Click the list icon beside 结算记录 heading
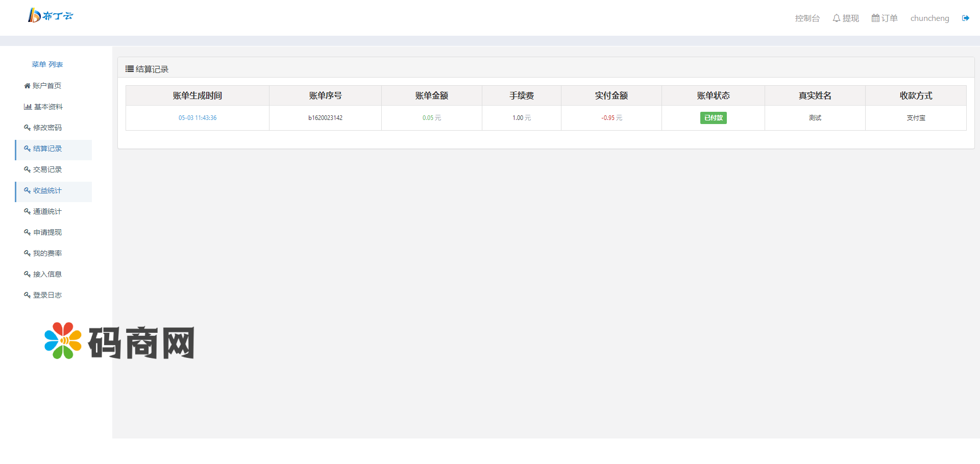This screenshot has width=980, height=464. point(130,69)
